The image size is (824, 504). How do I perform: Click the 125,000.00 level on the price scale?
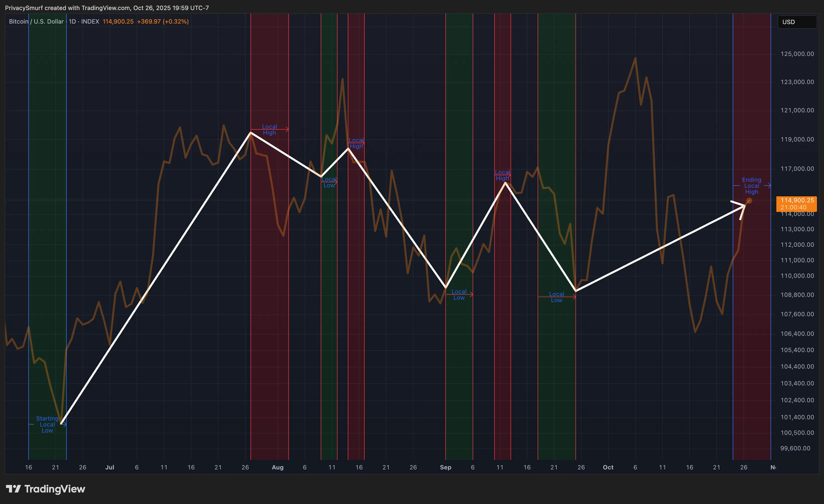click(797, 54)
